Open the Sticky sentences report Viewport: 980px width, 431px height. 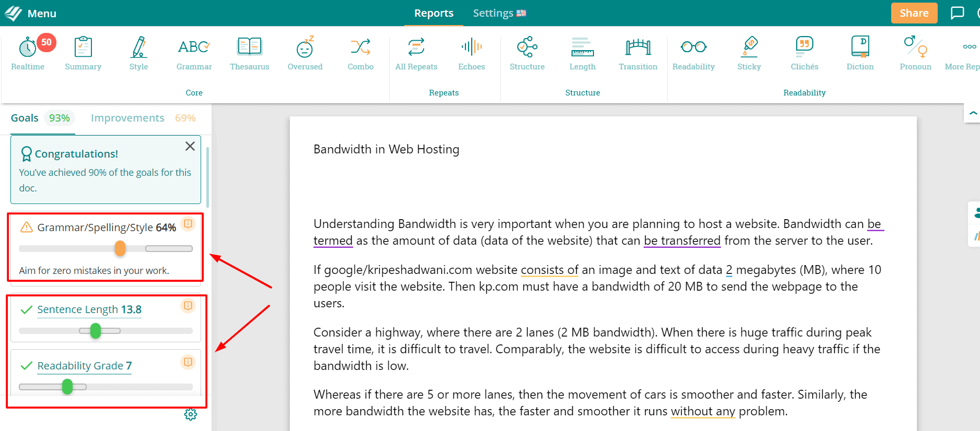coord(749,53)
